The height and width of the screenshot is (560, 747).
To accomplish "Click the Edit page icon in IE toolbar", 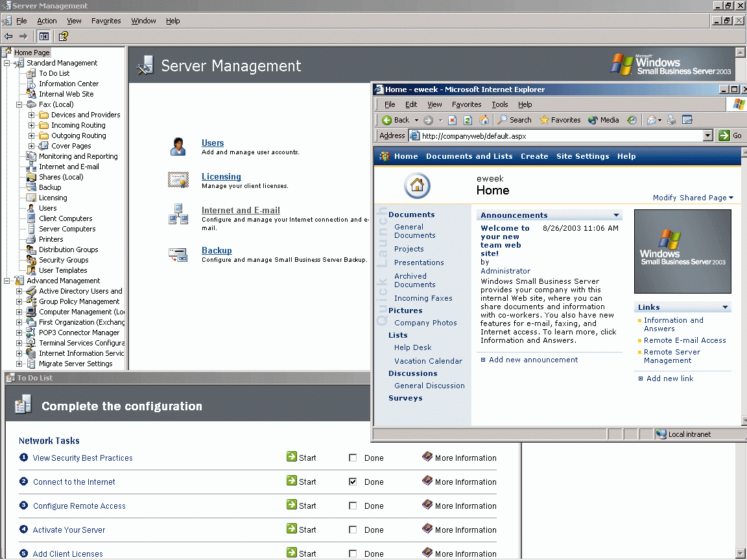I will point(687,120).
